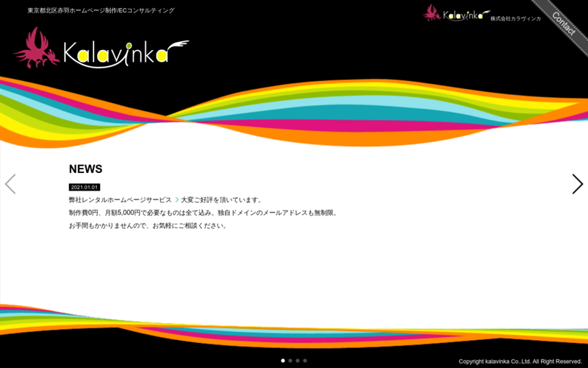The width and height of the screenshot is (588, 368).
Task: Open 弊社レンタルホームページサービス link
Action: (x=121, y=199)
